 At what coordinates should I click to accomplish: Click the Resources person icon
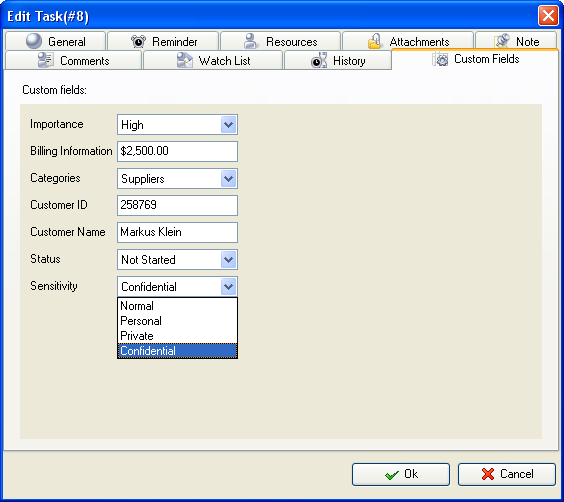tap(251, 41)
